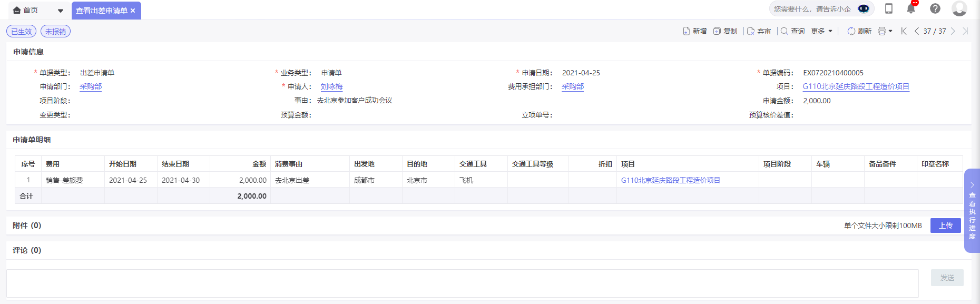Open notifications bell
The height and width of the screenshot is (304, 980).
click(911, 8)
